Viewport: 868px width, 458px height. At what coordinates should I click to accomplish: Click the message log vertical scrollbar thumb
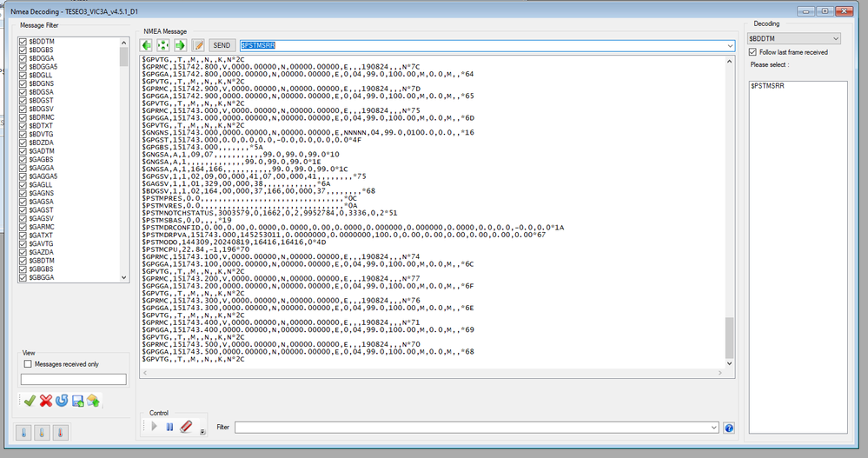[x=729, y=338]
